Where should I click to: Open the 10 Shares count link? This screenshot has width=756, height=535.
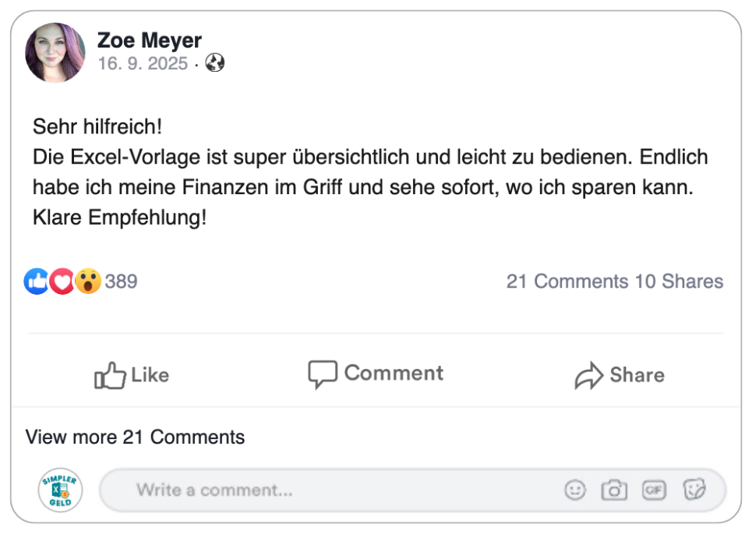click(679, 282)
